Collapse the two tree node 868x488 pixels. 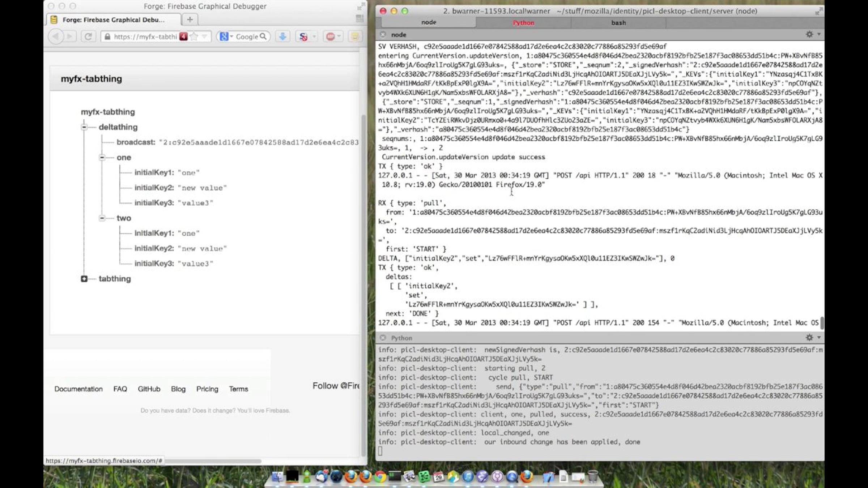click(x=102, y=218)
